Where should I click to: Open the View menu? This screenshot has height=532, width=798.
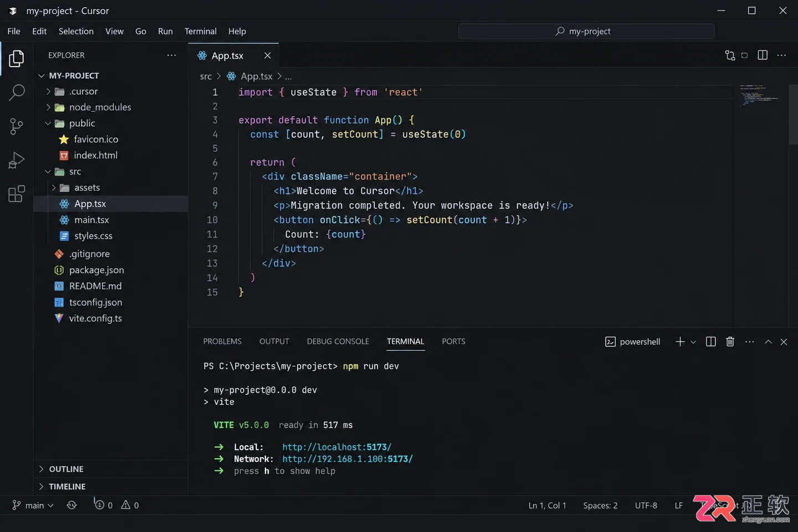115,32
